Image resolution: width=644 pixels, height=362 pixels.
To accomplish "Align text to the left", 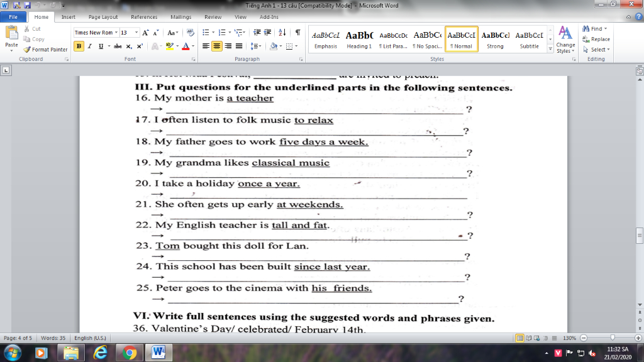I will coord(206,46).
